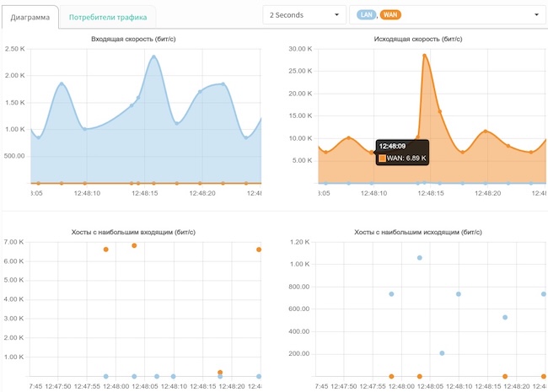This screenshot has width=548, height=392.
Task: Click the 12:48:15 time label under the incoming chart
Action: pos(145,193)
